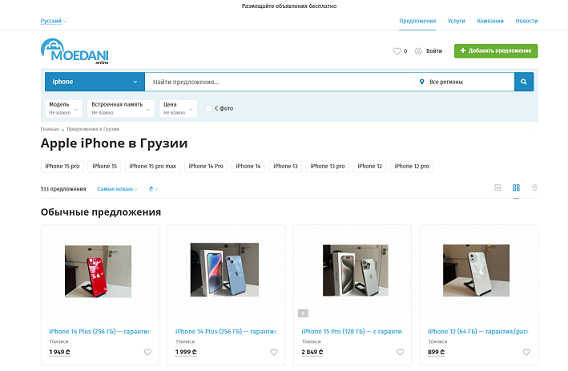Switch to list view icon
568x371 pixels.
498,188
